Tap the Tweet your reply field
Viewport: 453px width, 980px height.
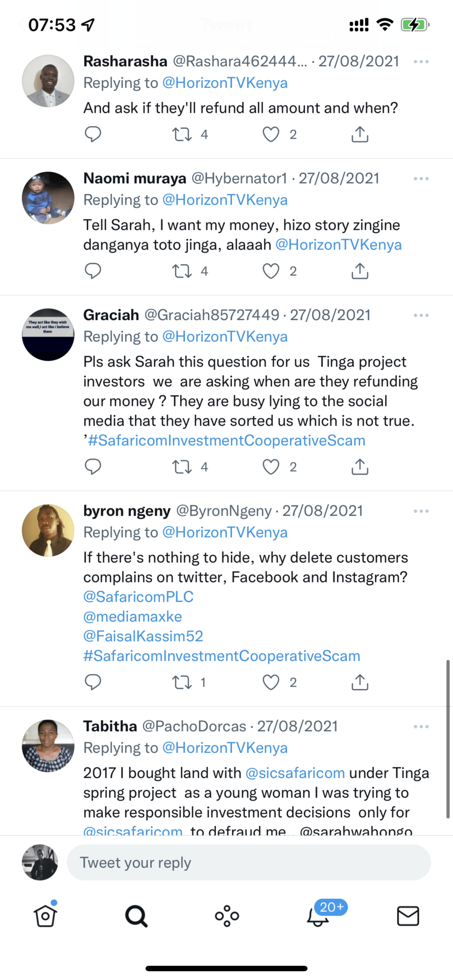click(249, 862)
